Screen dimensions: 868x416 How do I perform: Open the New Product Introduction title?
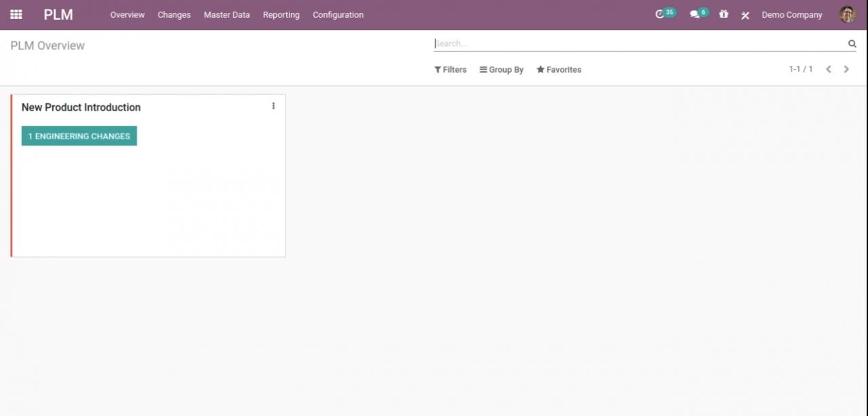point(81,107)
